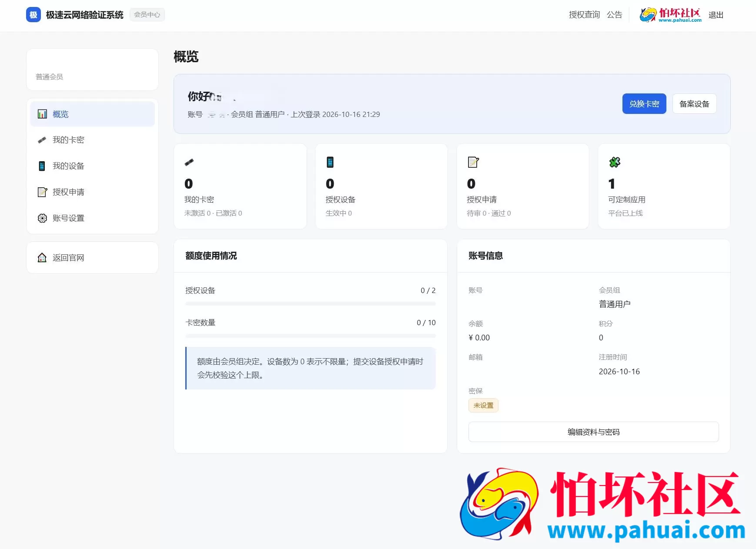This screenshot has height=549, width=756.
Task: Click the 账号信息 heading
Action: click(x=485, y=256)
